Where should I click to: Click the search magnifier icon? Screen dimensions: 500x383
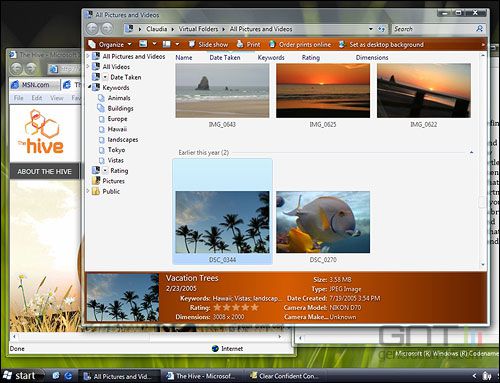[x=480, y=29]
